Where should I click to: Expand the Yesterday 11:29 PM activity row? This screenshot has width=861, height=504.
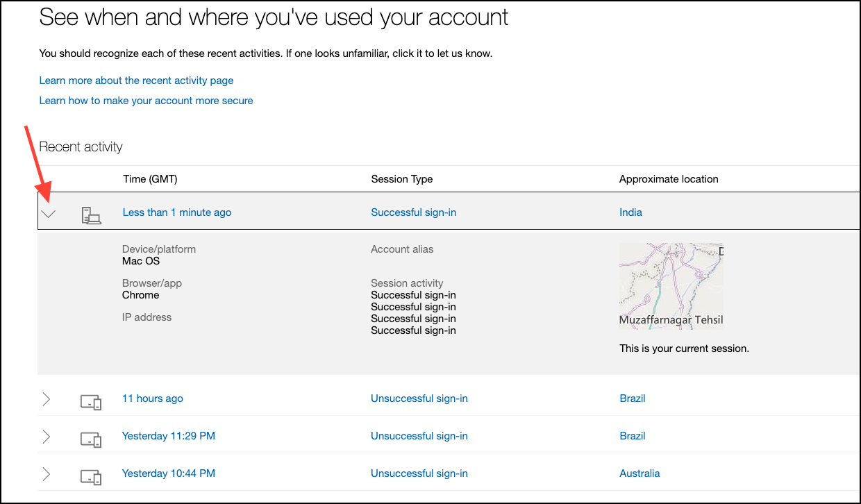(x=47, y=436)
